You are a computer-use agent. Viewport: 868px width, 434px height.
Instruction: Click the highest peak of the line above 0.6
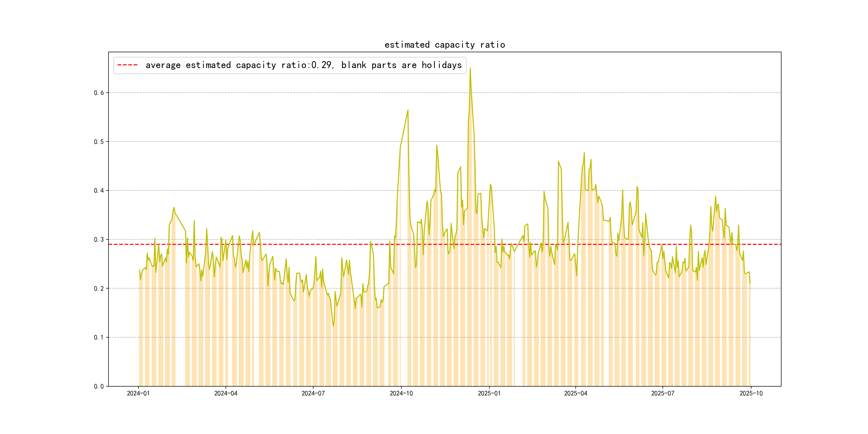coord(470,68)
